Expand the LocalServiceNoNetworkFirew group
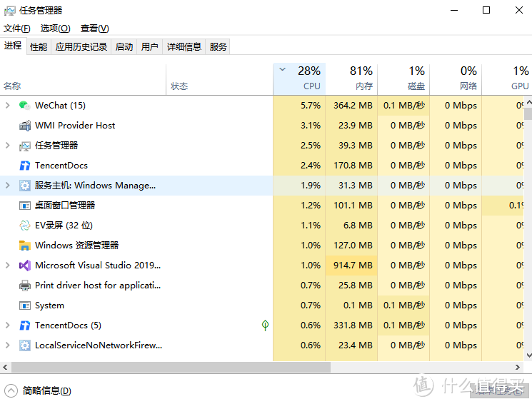This screenshot has height=404, width=532. pyautogui.click(x=7, y=345)
